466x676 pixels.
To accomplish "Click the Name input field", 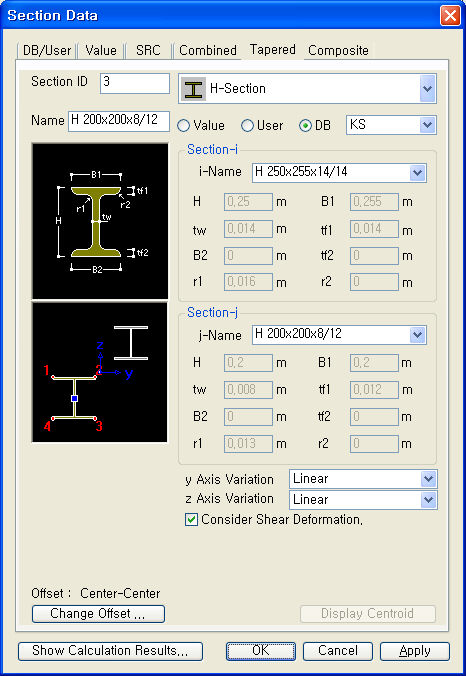I will (119, 121).
